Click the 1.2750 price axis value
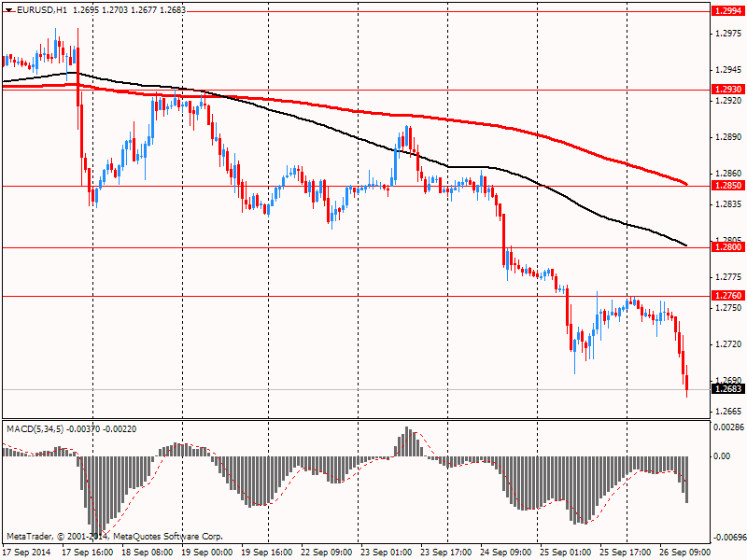 tap(728, 308)
